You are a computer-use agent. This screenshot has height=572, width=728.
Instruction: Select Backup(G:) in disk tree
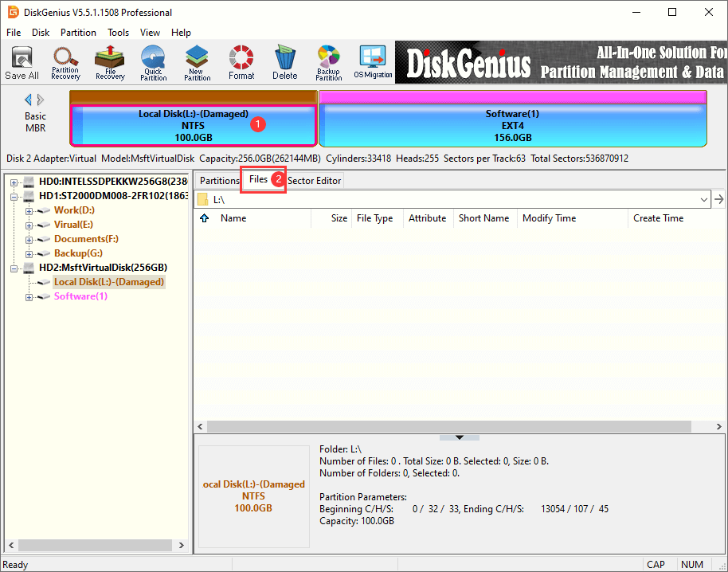(79, 253)
